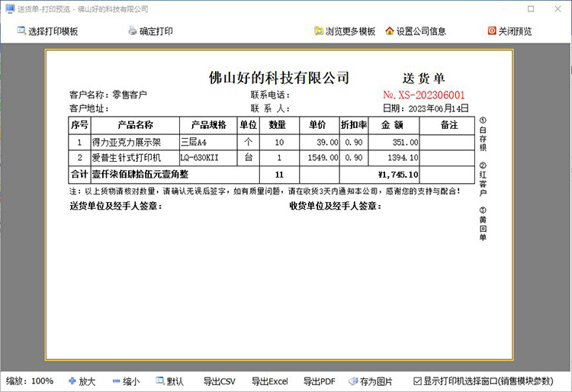
Task: Save preview as image with 存为图片
Action: point(370,381)
